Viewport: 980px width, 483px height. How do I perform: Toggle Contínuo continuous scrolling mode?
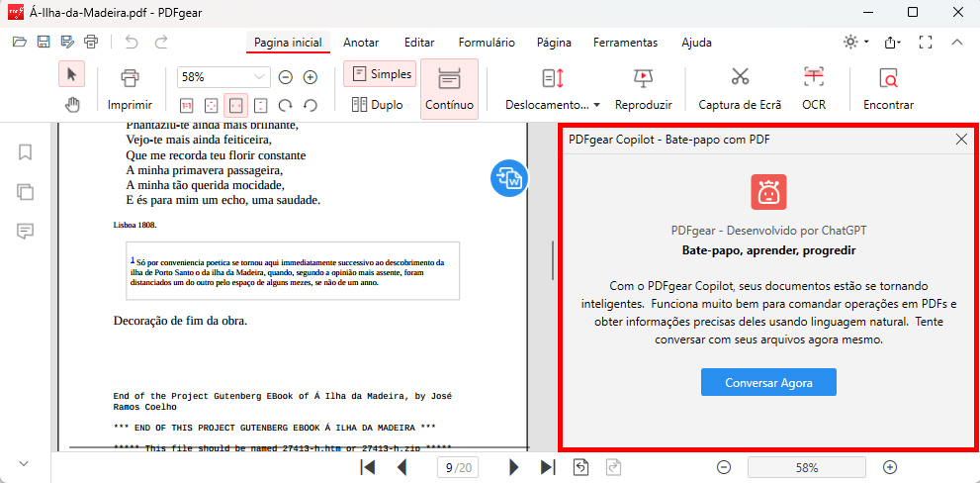click(x=449, y=89)
